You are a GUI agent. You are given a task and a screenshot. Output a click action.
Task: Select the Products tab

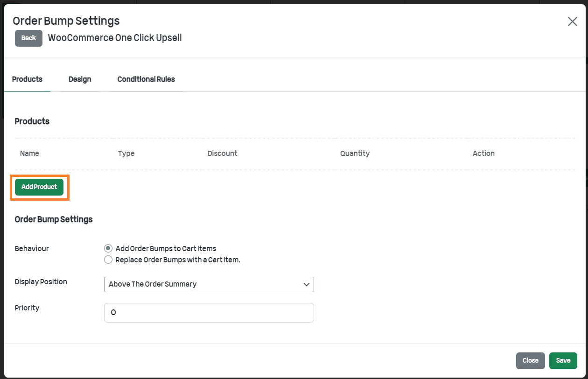tap(27, 79)
